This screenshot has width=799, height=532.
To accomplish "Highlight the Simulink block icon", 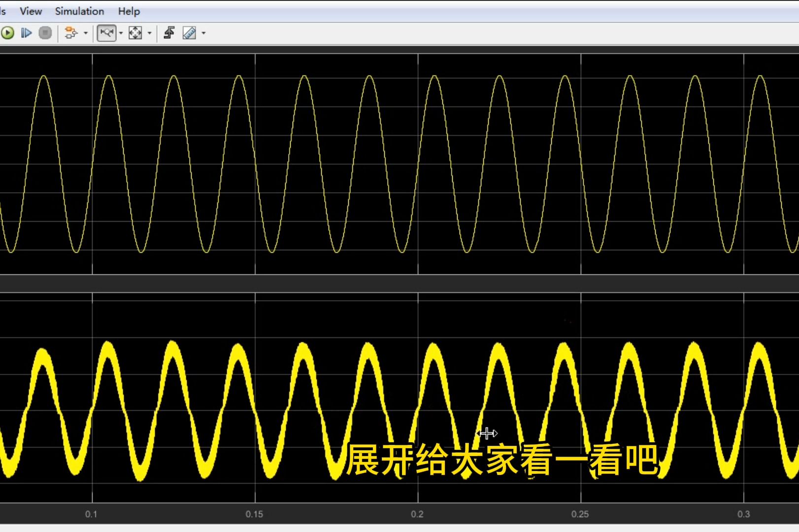I will 71,33.
